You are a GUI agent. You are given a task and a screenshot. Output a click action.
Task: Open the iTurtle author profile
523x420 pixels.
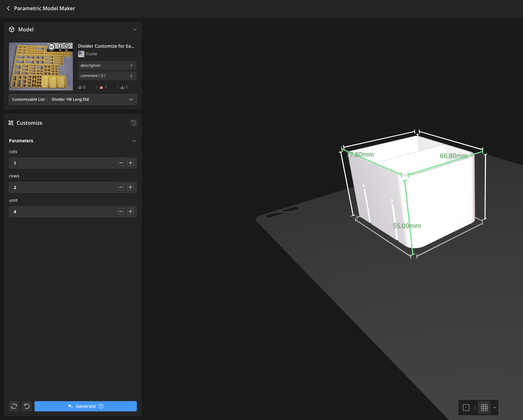click(91, 54)
